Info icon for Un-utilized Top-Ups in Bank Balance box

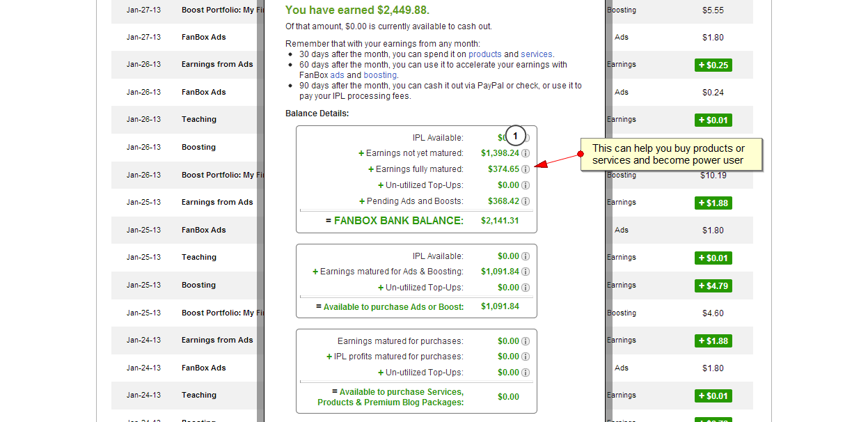[526, 185]
